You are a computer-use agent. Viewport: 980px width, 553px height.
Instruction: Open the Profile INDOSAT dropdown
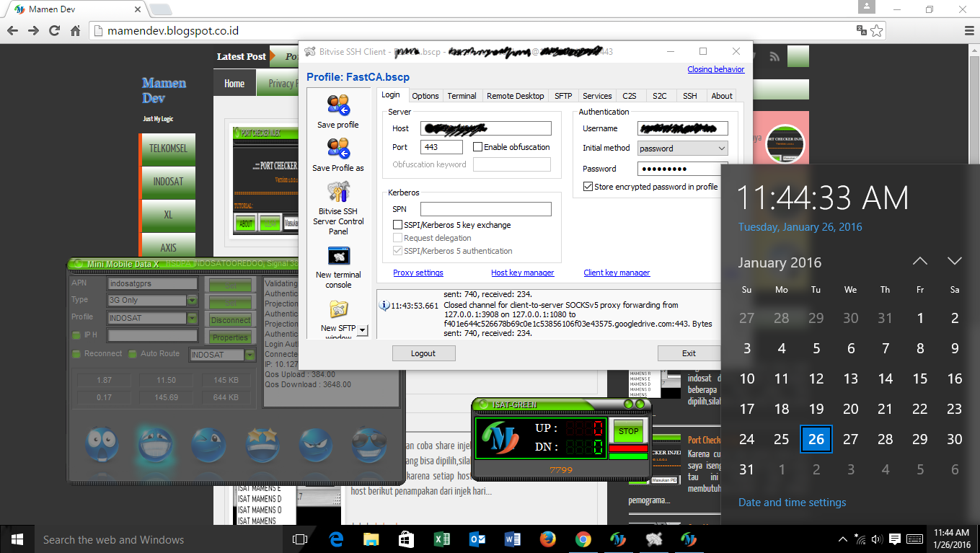(x=192, y=318)
